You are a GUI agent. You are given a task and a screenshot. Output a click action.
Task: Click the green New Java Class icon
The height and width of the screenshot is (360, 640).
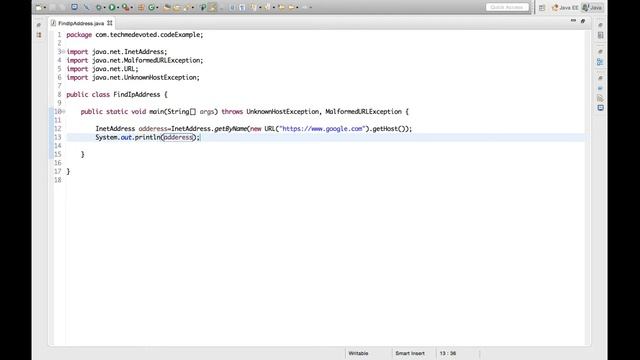(151, 7)
